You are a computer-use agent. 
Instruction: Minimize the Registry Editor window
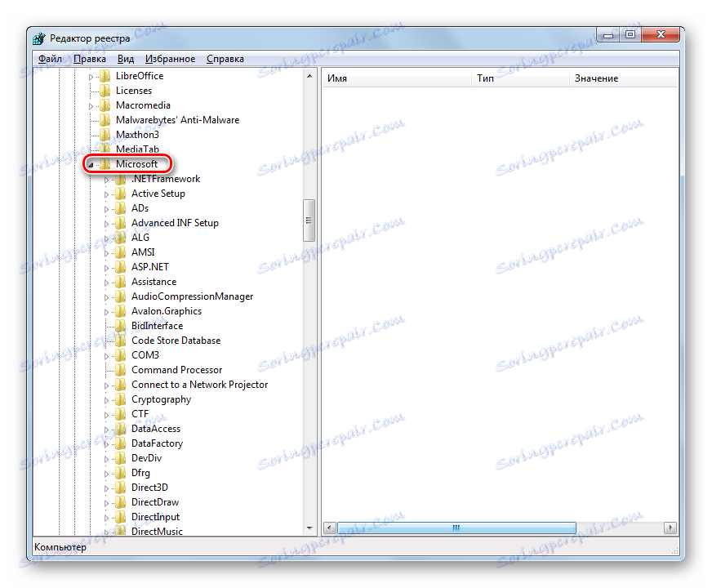[x=608, y=34]
